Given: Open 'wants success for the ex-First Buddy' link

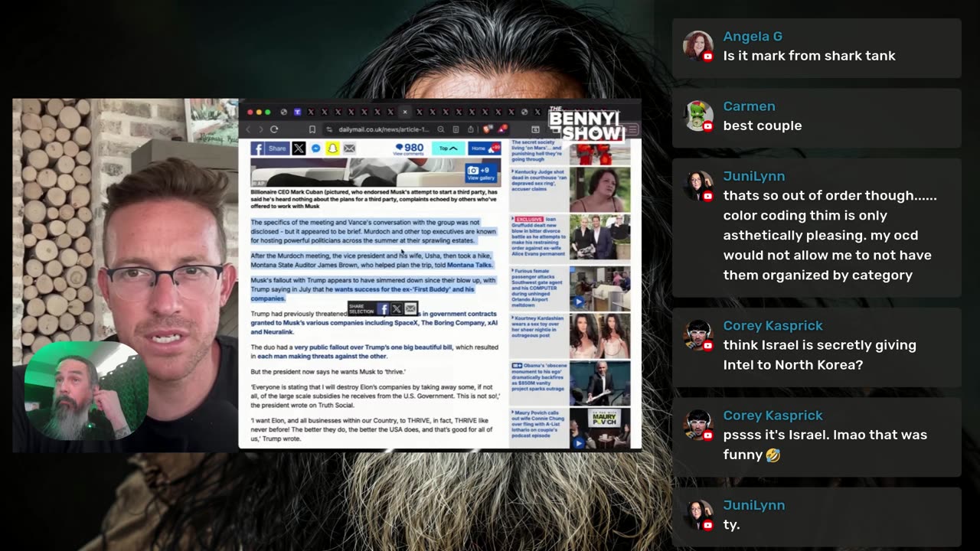Looking at the screenshot, I should click(x=404, y=289).
